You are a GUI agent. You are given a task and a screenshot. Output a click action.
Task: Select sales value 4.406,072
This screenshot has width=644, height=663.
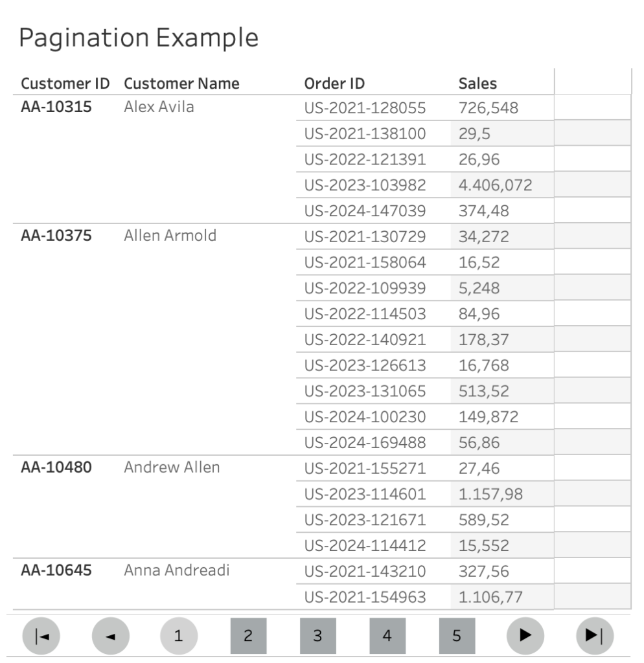[x=495, y=185]
